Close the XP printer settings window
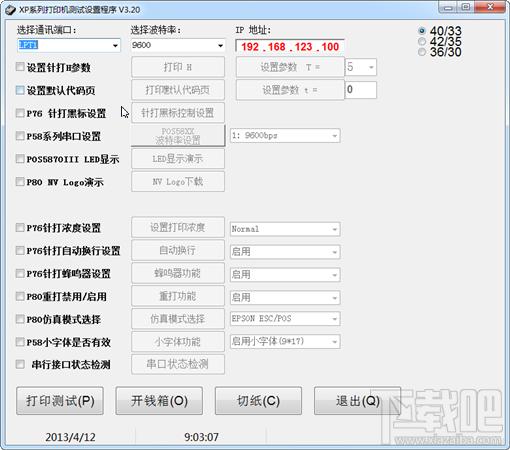Screen dimensions: 510x450 [490, 7]
